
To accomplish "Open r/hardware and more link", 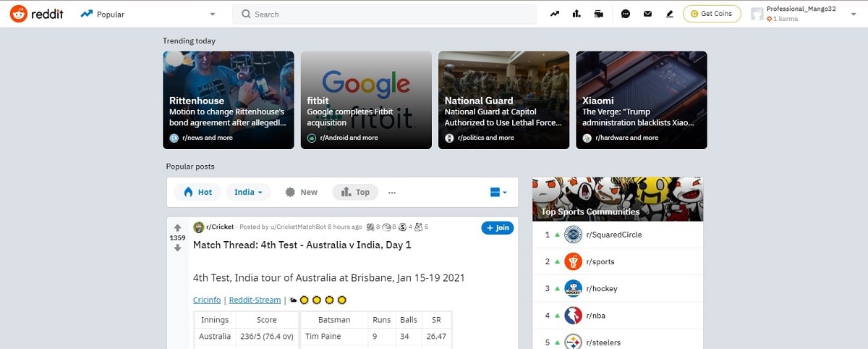I will (626, 138).
